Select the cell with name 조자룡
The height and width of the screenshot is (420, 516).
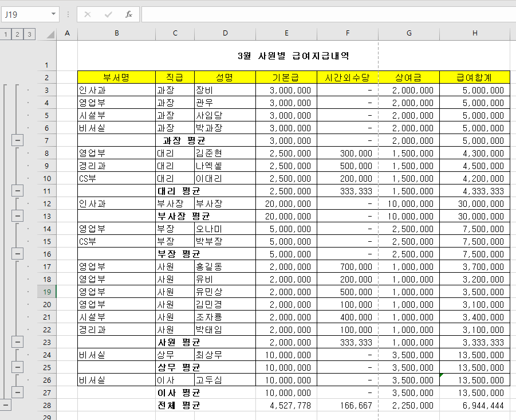(x=225, y=317)
